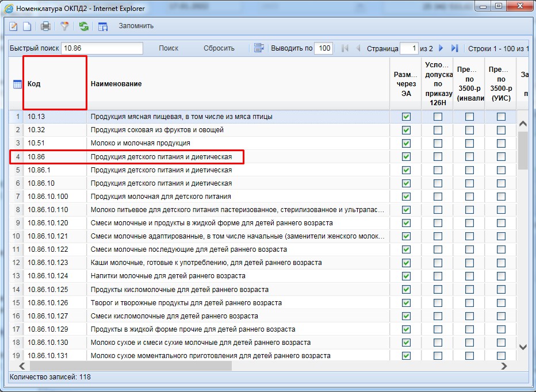Toggle ЭА checkbox for row 10.86.10.131
The height and width of the screenshot is (392, 536).
click(x=406, y=356)
